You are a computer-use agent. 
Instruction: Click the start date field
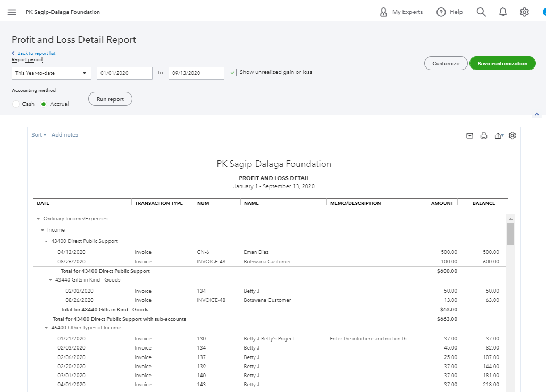click(x=124, y=73)
